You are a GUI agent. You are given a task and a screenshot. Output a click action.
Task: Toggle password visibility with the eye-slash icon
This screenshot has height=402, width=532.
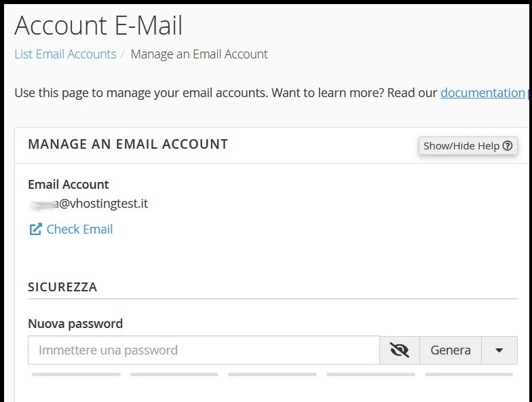400,350
